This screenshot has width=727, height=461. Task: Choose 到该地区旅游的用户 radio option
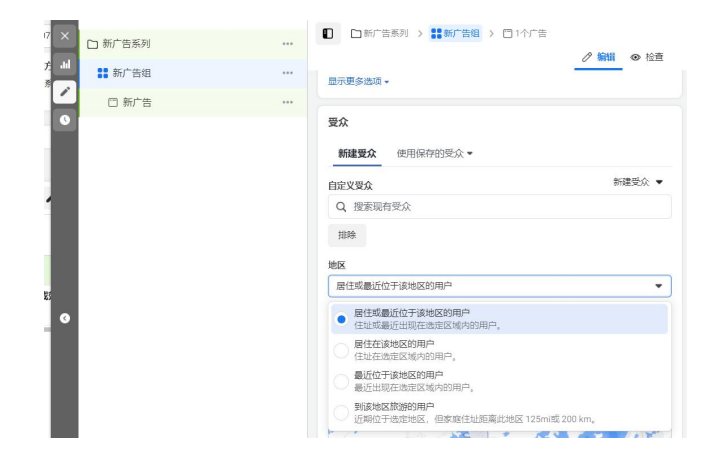(x=342, y=412)
